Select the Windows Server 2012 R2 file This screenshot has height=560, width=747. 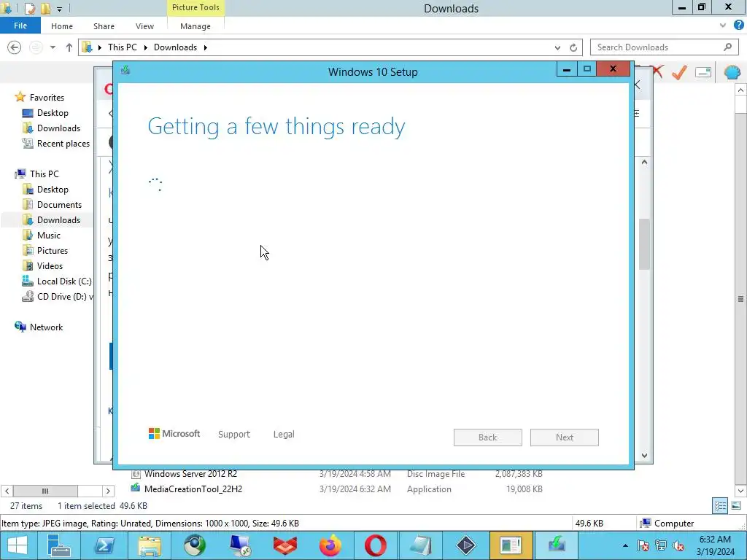[x=190, y=474]
